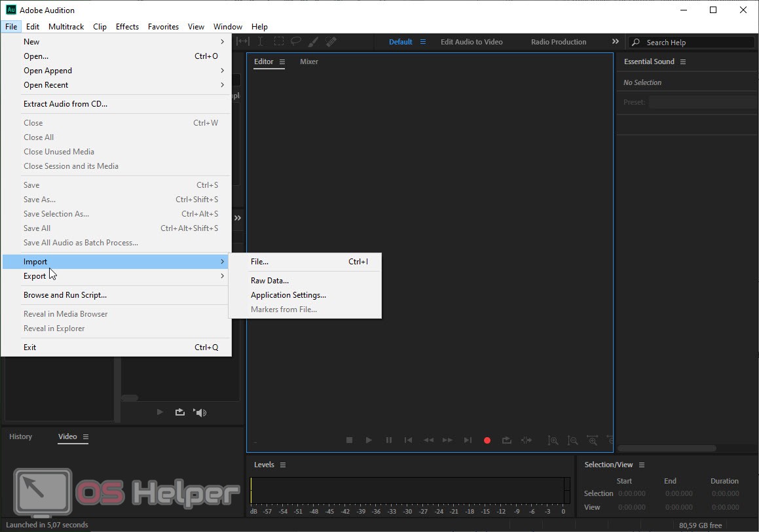
Task: Toggle Loop Playback in the Editor transport
Action: pos(506,440)
